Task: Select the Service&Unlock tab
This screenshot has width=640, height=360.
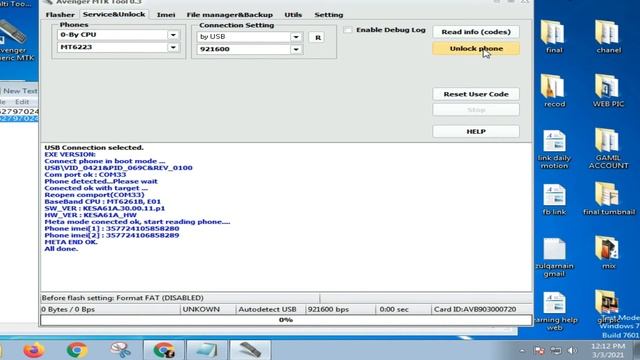Action: point(114,14)
